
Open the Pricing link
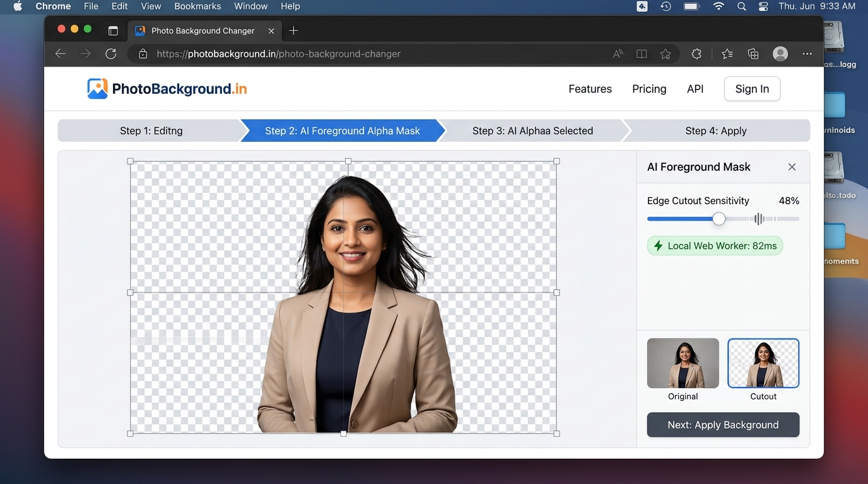tap(649, 89)
